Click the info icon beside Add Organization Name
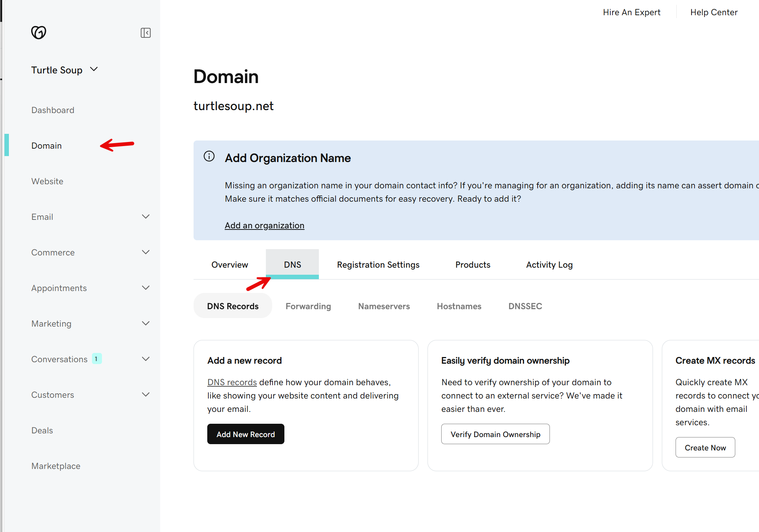This screenshot has height=532, width=759. (209, 156)
